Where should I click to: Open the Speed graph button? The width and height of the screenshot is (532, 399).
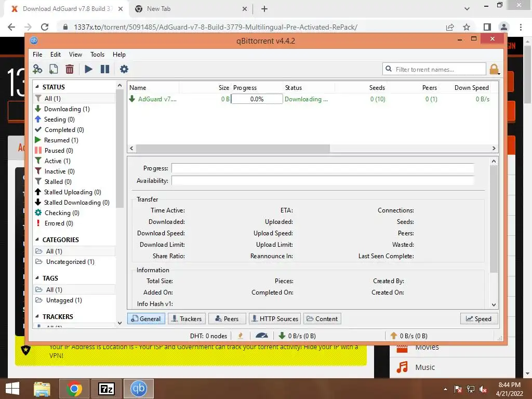479,318
